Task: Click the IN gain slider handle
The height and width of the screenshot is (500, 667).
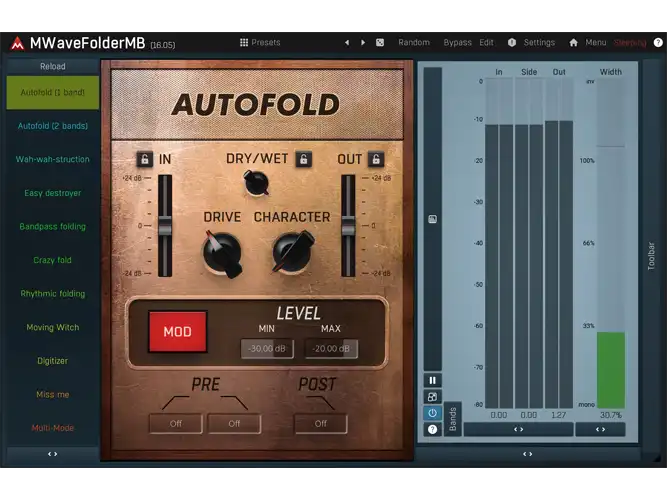Action: [165, 226]
